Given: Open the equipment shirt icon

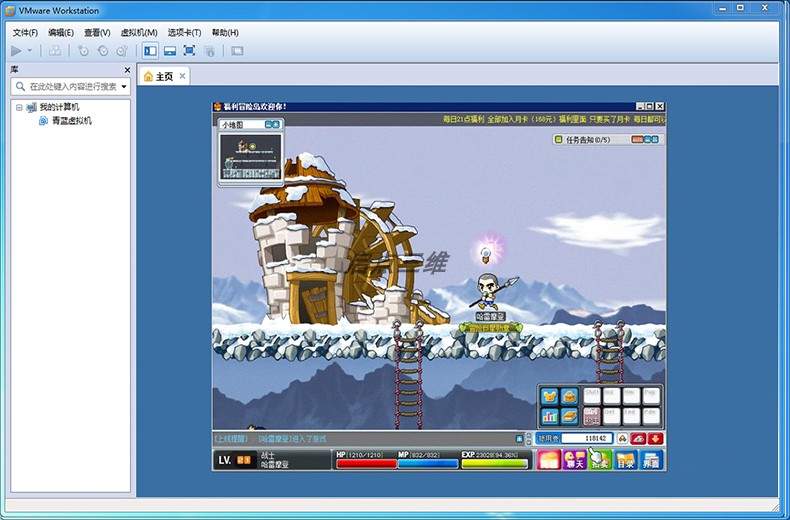Looking at the screenshot, I should click(x=549, y=396).
